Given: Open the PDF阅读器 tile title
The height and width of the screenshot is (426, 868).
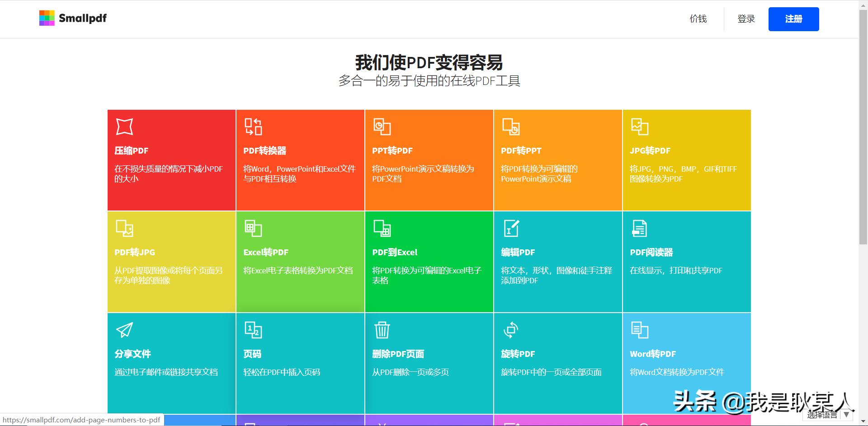Looking at the screenshot, I should pos(651,253).
